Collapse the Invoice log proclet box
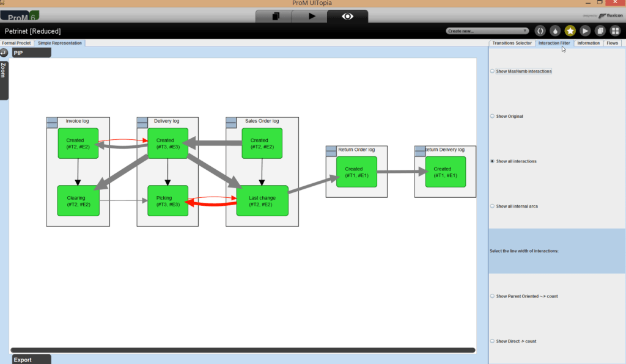626x364 pixels. coord(52,122)
